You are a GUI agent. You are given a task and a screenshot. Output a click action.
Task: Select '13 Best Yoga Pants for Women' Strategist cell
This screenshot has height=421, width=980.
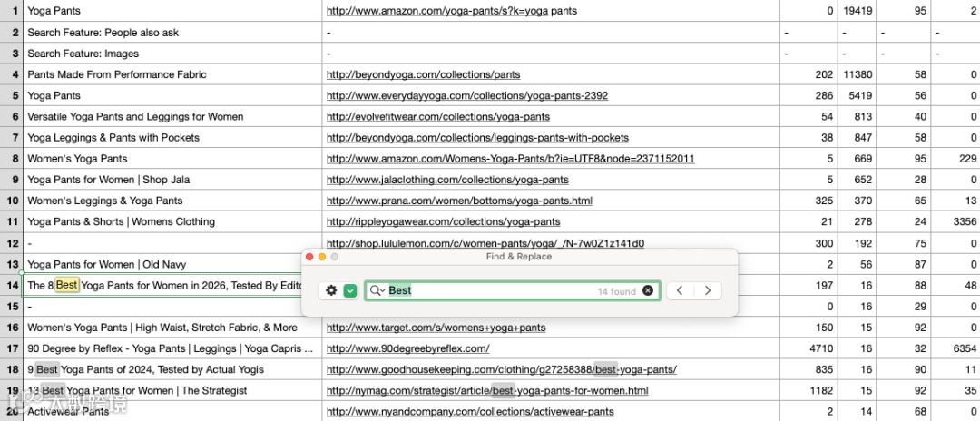pyautogui.click(x=172, y=390)
